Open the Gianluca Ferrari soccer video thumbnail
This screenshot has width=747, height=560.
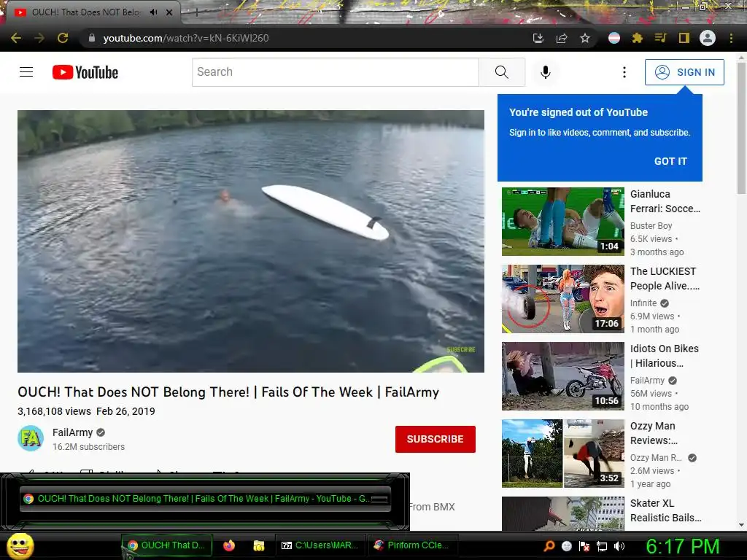(x=563, y=222)
